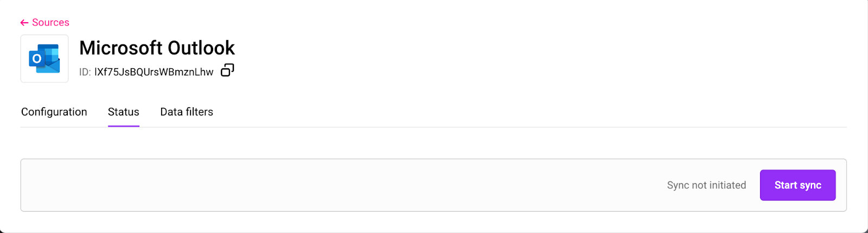Open the Configuration tab
This screenshot has width=868, height=233.
click(x=54, y=112)
